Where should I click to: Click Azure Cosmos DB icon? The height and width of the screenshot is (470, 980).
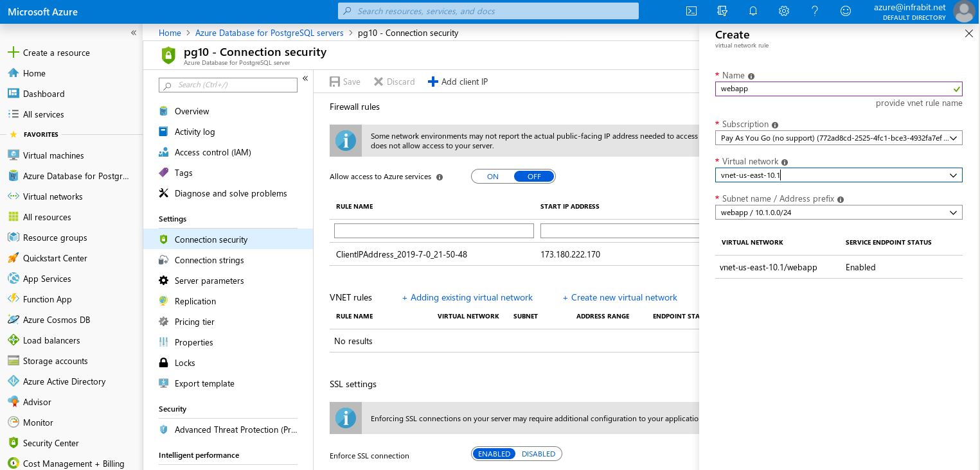13,320
